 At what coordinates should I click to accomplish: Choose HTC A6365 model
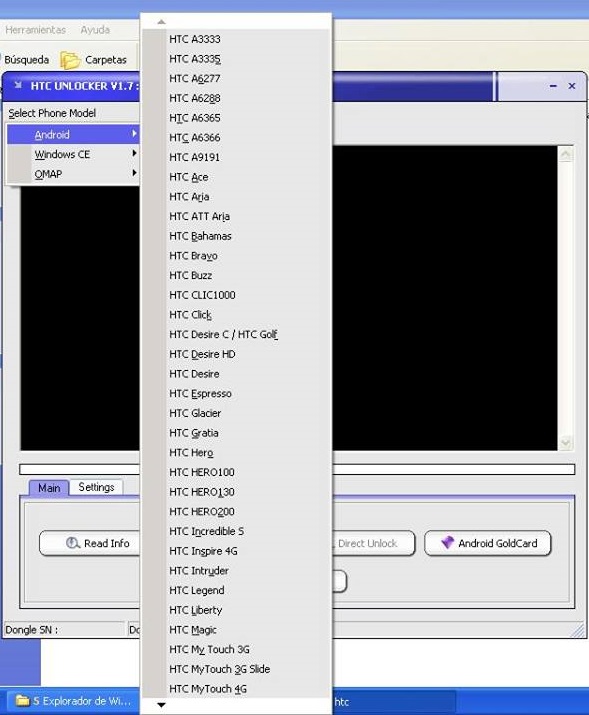click(236, 118)
